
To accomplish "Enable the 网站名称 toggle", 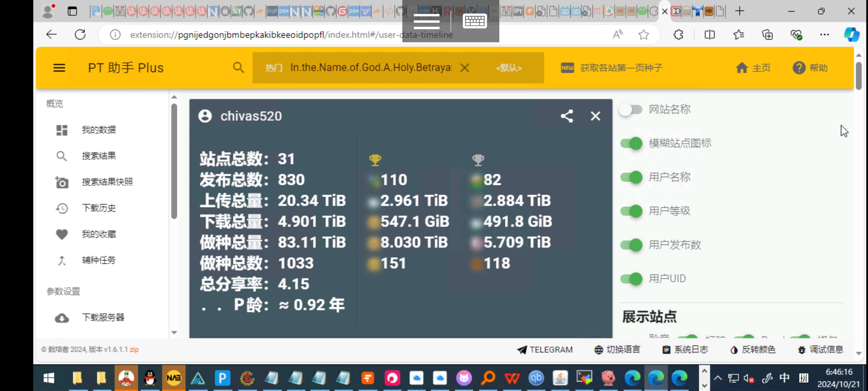I will coord(631,110).
